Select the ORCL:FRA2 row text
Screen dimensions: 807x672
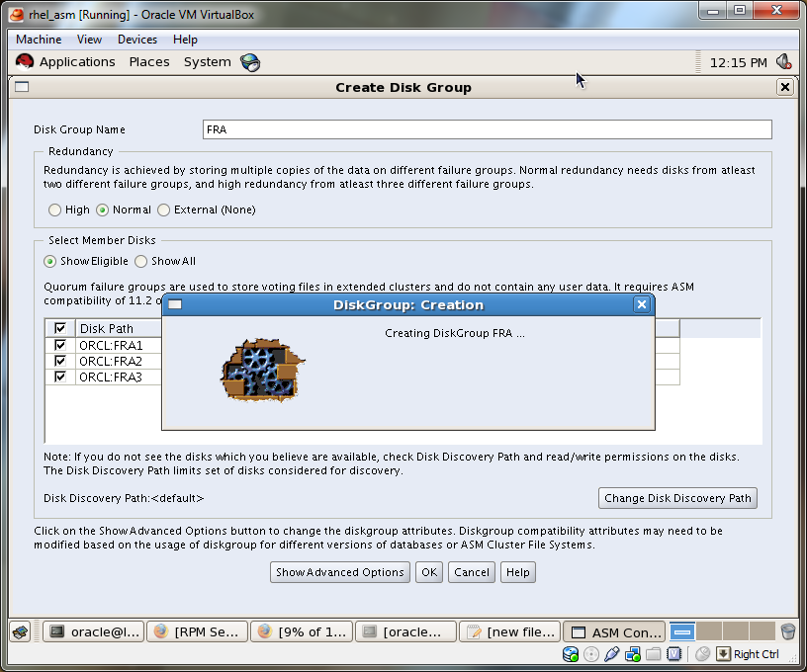pyautogui.click(x=111, y=361)
